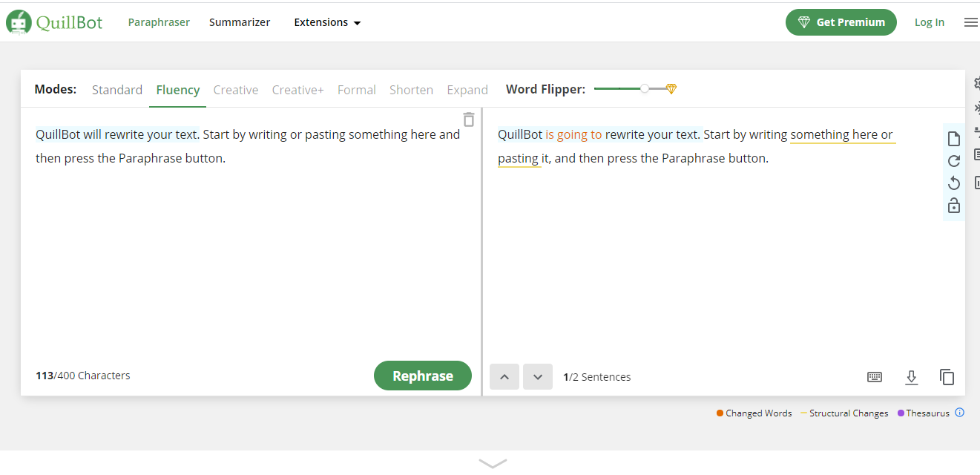Select the Fluency mode

(x=178, y=90)
